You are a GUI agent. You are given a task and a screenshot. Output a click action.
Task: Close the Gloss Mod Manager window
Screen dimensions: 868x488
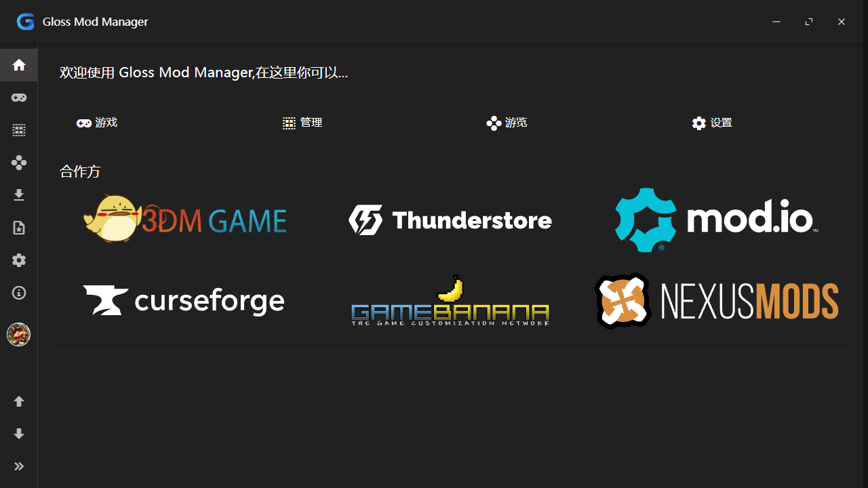[x=842, y=22]
